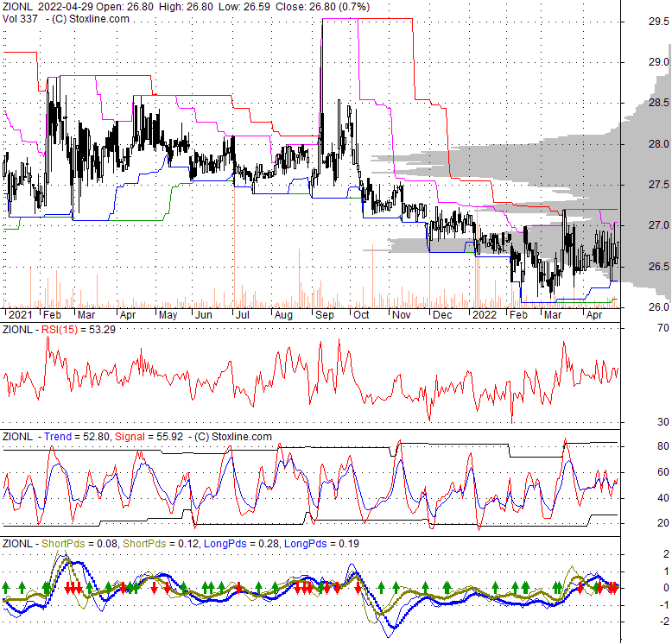Click the 26.0 price axis label
The height and width of the screenshot is (644, 672).
point(658,307)
